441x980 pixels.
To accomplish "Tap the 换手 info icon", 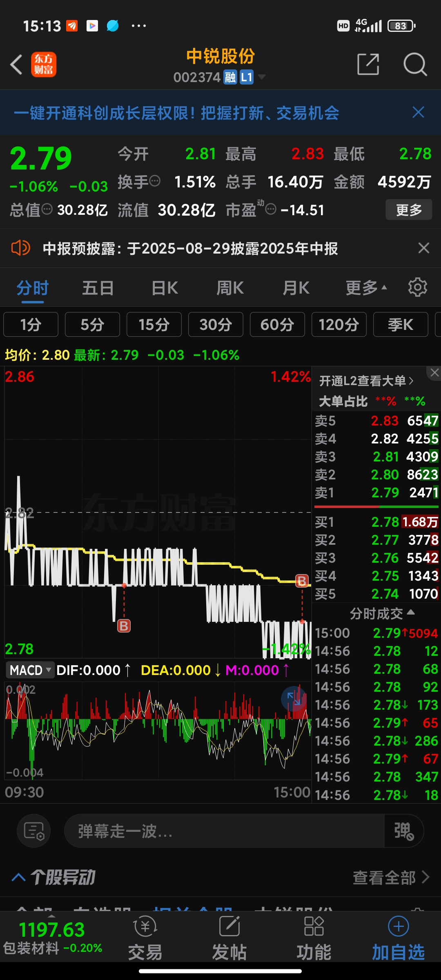I will (155, 180).
